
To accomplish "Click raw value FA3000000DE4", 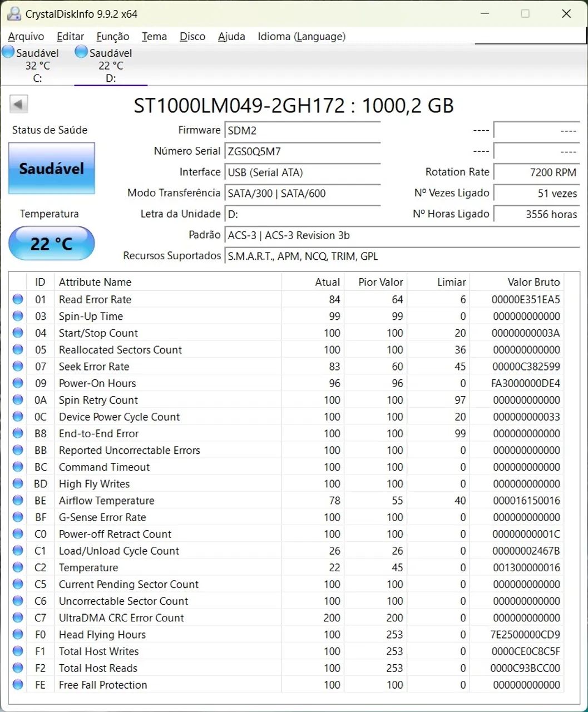I will (526, 383).
